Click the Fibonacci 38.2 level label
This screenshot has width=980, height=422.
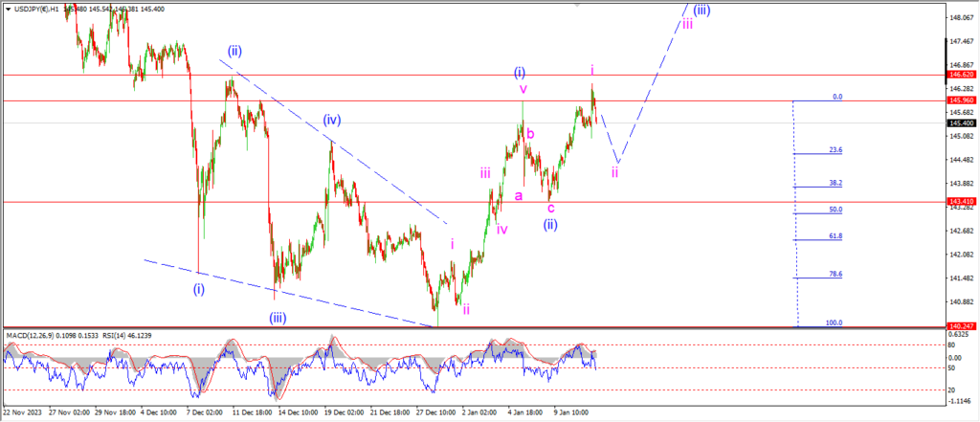[x=835, y=183]
